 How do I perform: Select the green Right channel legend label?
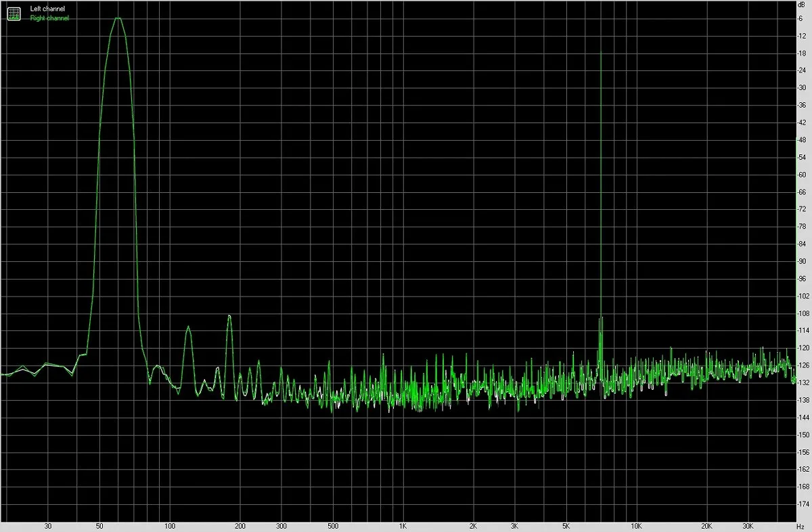[49, 18]
